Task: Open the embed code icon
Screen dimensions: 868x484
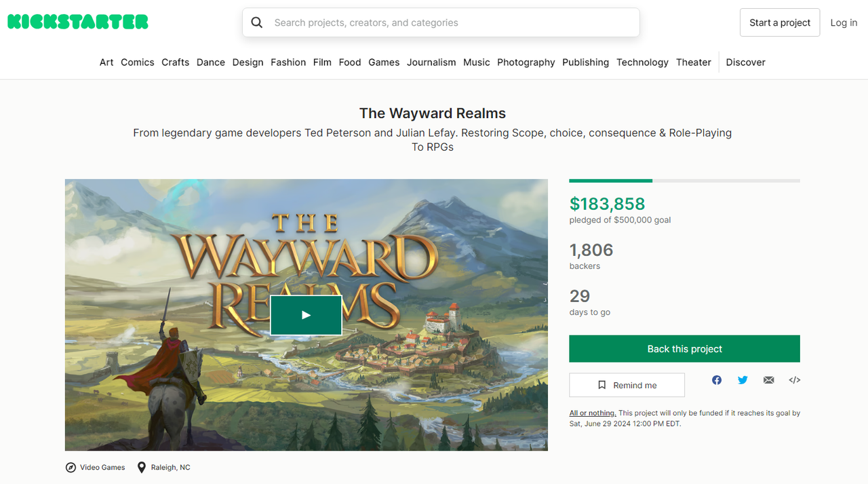Action: click(795, 380)
